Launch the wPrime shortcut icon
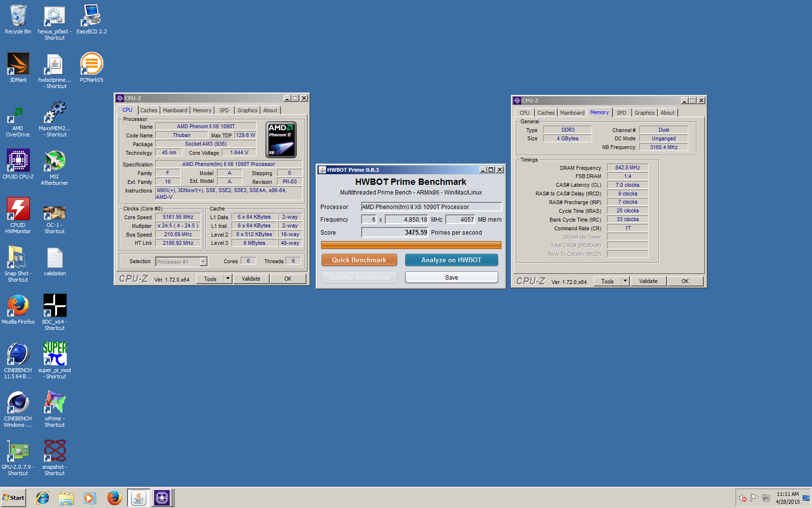812x508 pixels. pyautogui.click(x=55, y=409)
